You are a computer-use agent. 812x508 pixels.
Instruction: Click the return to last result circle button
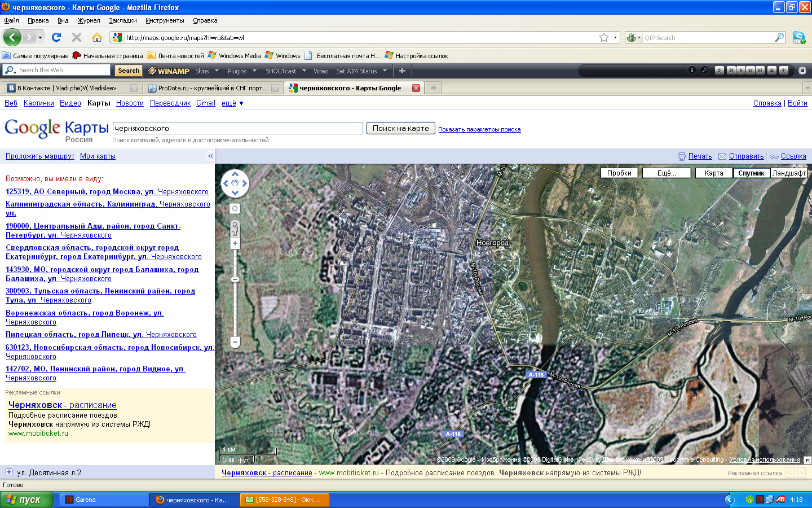pos(235,209)
